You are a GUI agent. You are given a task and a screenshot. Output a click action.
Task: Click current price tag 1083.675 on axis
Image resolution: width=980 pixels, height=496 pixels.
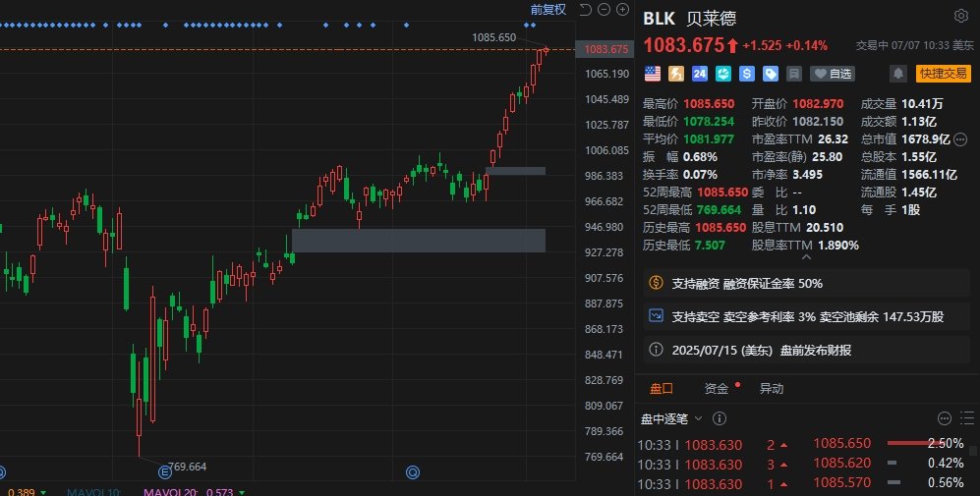pos(605,49)
